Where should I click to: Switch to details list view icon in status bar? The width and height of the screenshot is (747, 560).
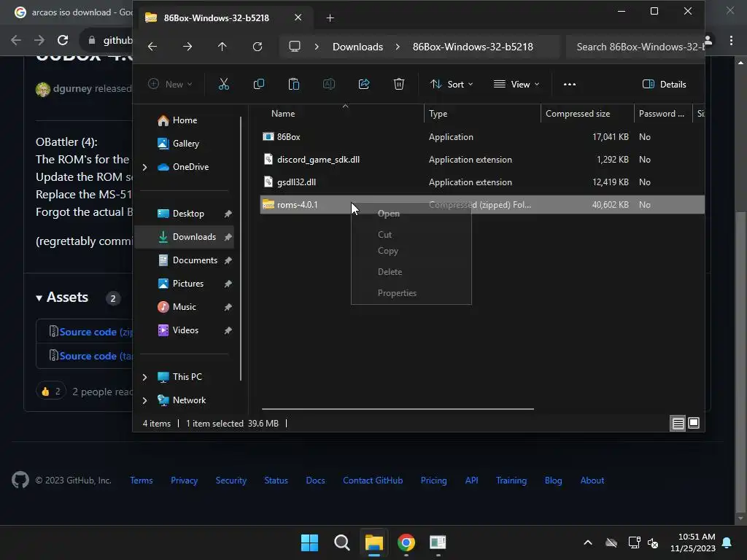678,423
